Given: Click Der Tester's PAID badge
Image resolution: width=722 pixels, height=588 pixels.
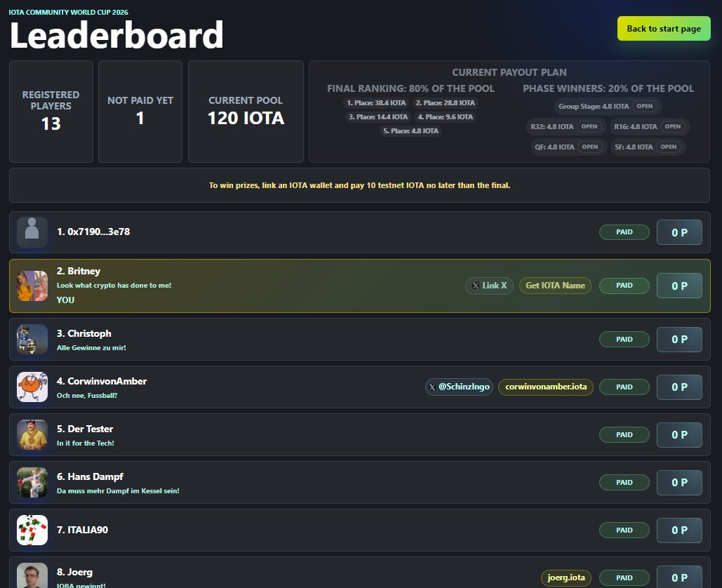Looking at the screenshot, I should [624, 434].
